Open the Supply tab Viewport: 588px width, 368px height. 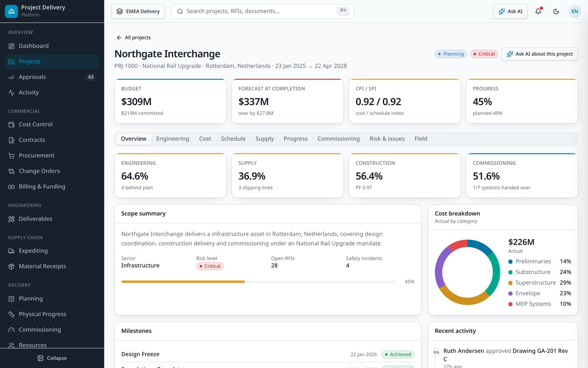pos(265,139)
